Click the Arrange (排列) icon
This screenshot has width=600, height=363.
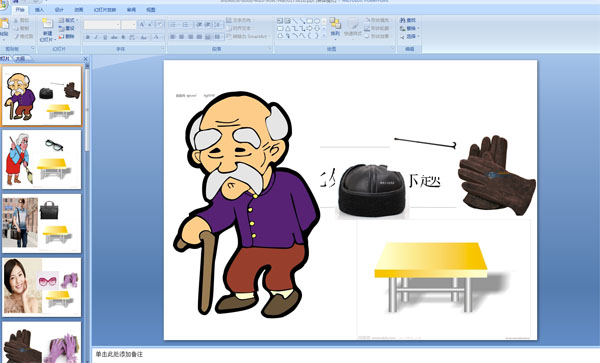point(335,24)
